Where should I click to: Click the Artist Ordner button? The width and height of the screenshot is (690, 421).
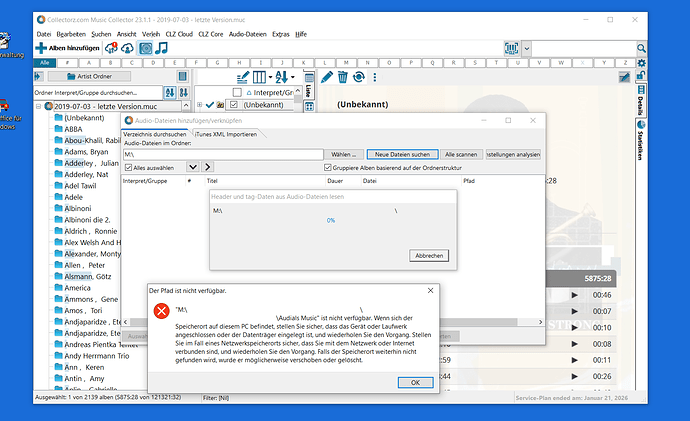(x=89, y=77)
